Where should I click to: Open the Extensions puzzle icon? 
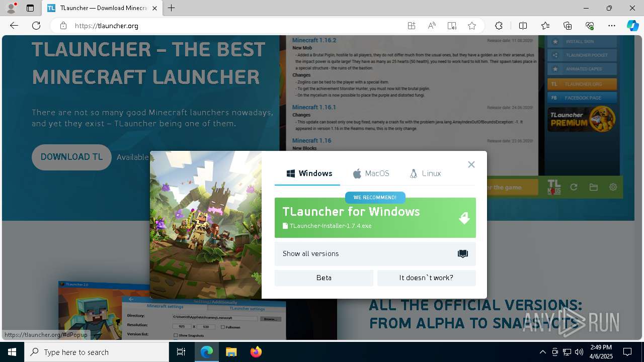pos(499,26)
